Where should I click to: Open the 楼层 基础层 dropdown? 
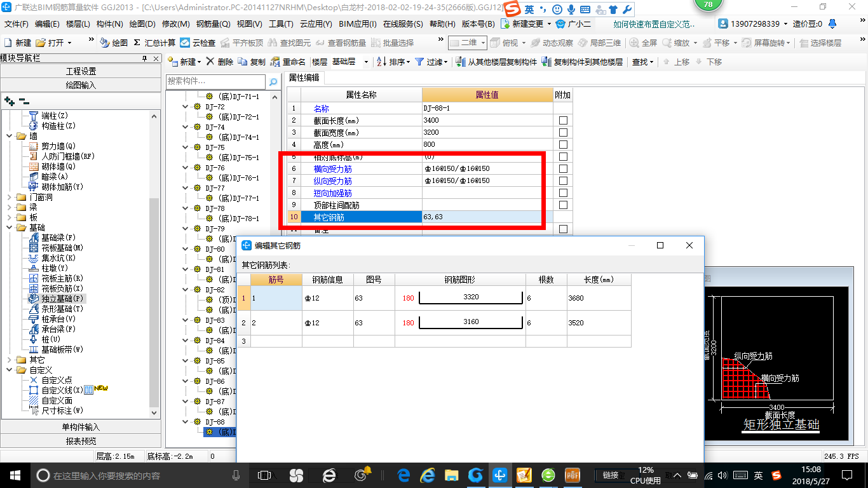(x=367, y=62)
